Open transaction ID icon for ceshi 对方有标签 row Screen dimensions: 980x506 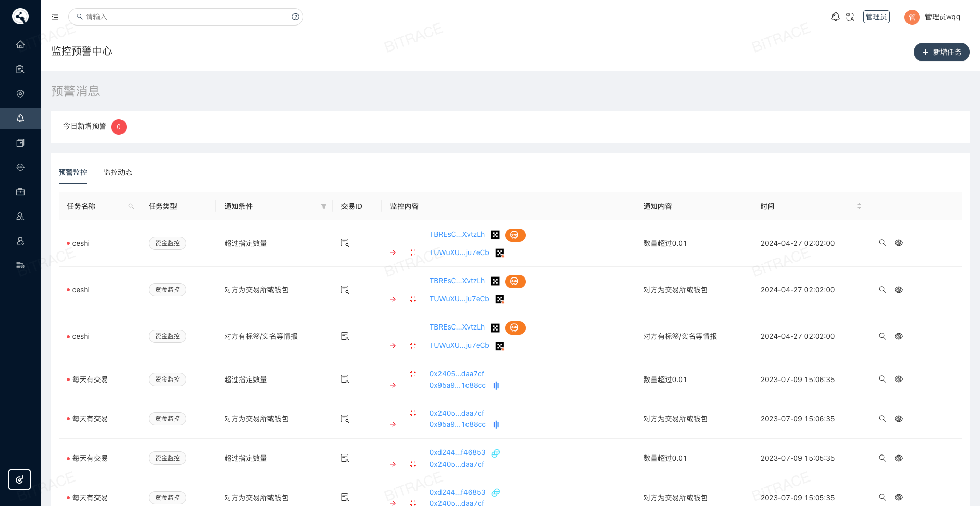[x=345, y=336]
